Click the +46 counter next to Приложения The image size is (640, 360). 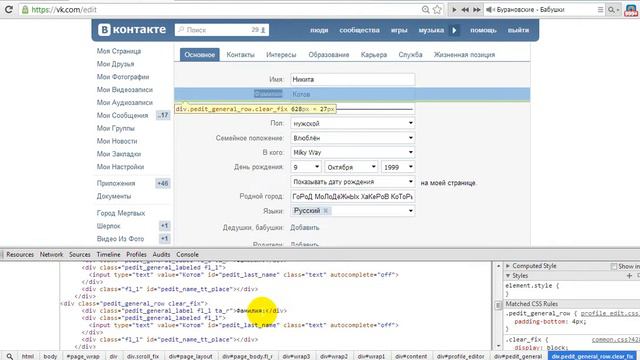tap(163, 183)
